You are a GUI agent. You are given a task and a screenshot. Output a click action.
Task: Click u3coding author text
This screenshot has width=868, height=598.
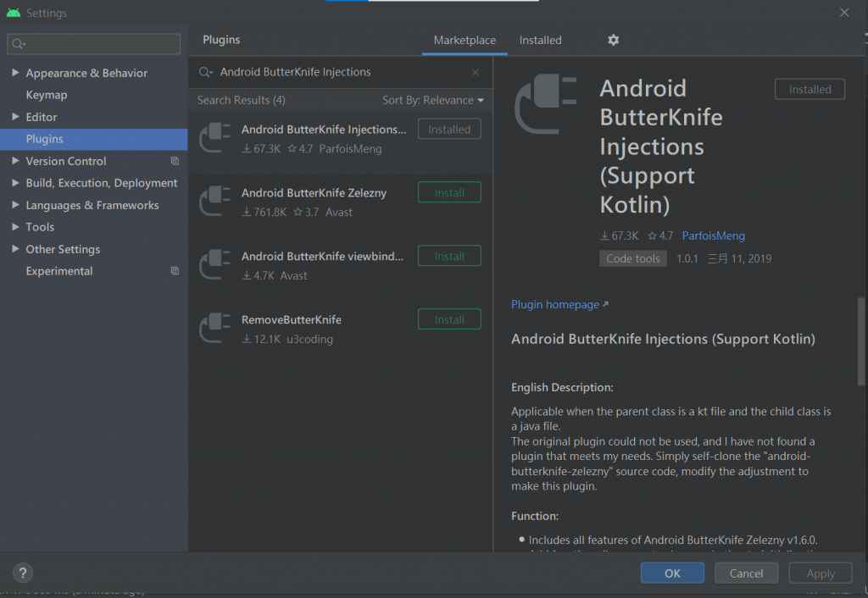coord(309,339)
